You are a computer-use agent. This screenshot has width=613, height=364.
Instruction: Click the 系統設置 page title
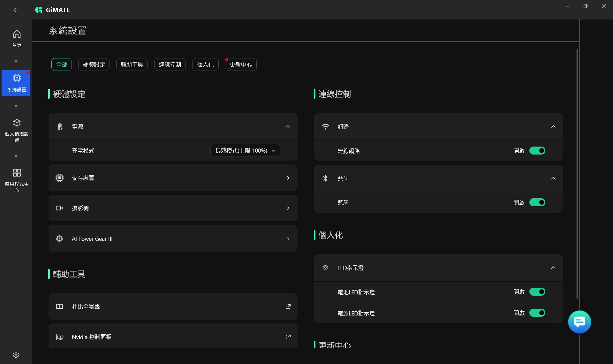click(68, 31)
